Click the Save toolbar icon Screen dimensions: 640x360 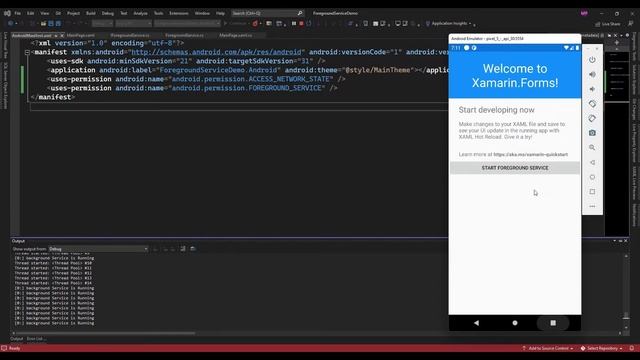51,24
